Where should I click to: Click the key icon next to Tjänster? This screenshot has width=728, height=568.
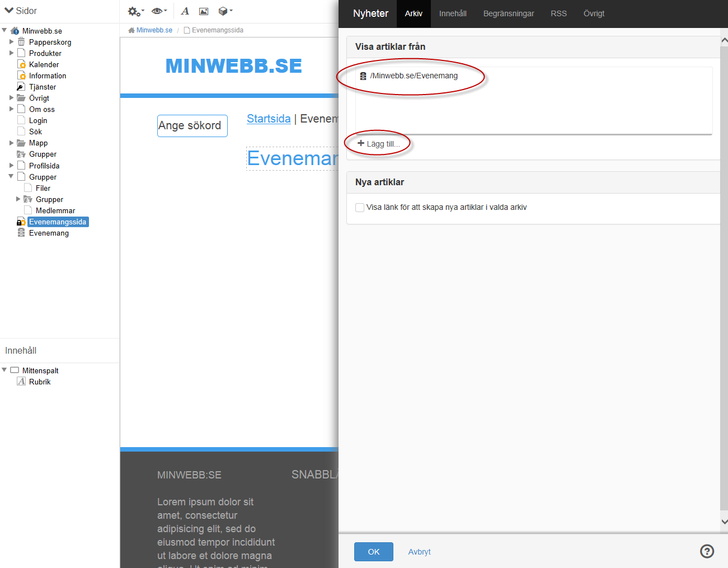click(x=21, y=87)
